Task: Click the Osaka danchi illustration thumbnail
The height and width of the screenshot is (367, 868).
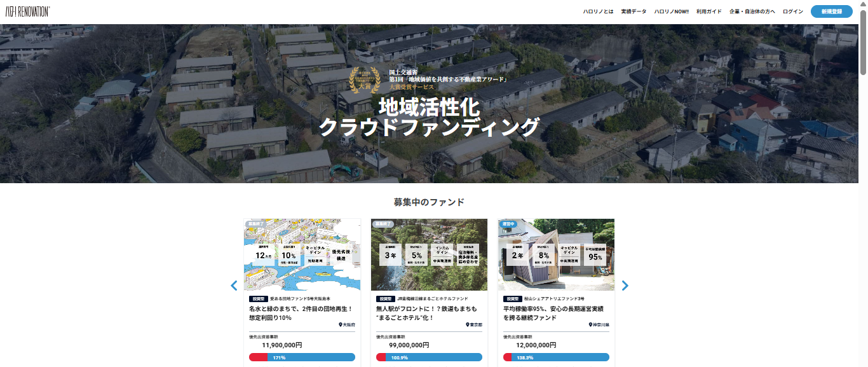Action: coord(302,254)
